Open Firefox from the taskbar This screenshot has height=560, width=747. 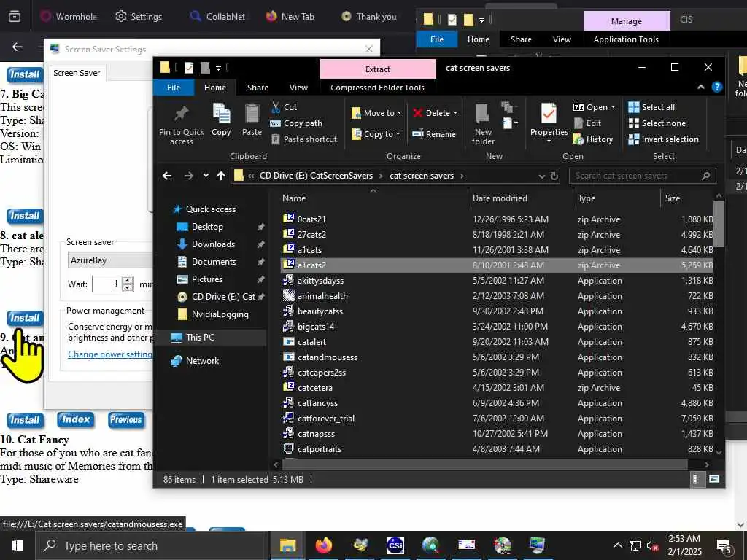[323, 545]
